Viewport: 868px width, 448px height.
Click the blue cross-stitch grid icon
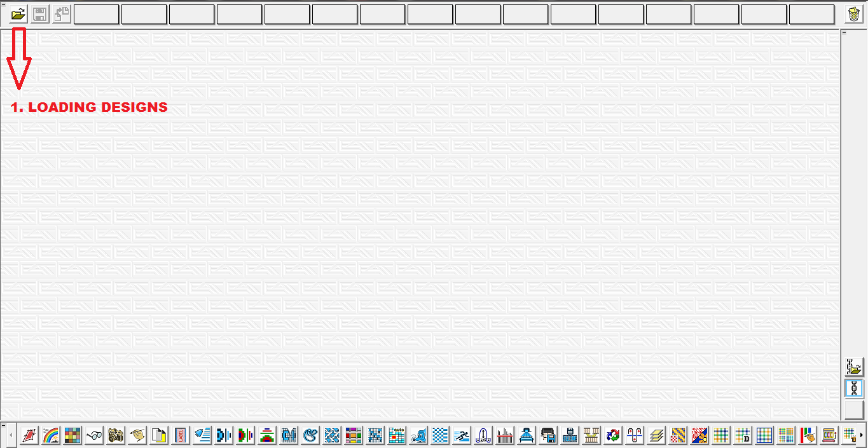[x=375, y=435]
